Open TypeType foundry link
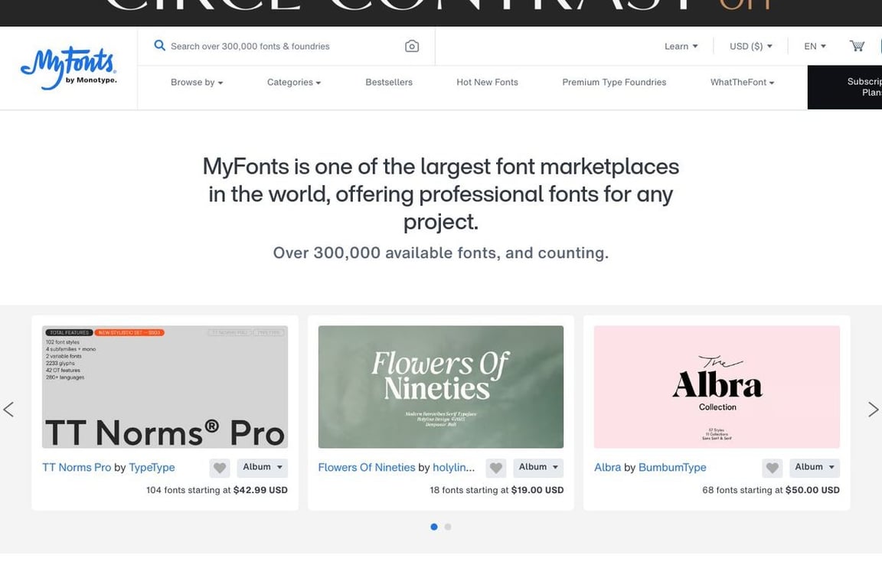882x588 pixels. (152, 467)
